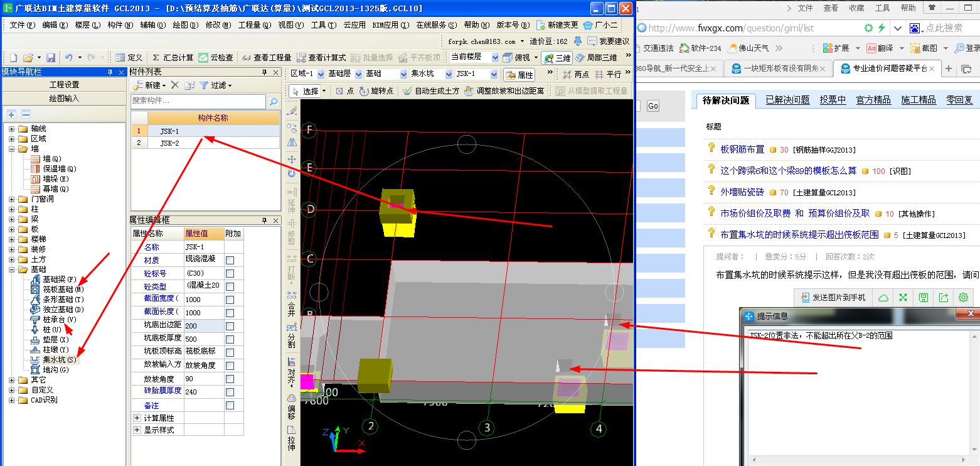Switch to 官方精品 tab in browser
This screenshot has width=980, height=466.
(x=873, y=100)
